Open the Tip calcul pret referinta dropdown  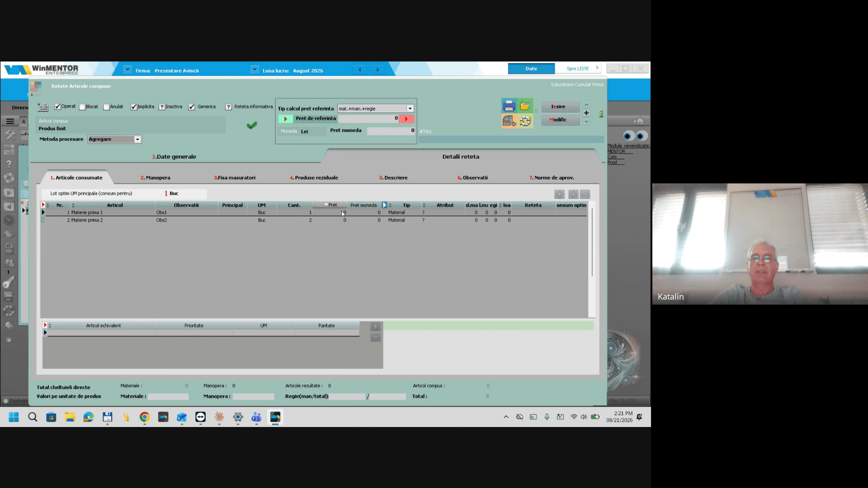pyautogui.click(x=410, y=108)
